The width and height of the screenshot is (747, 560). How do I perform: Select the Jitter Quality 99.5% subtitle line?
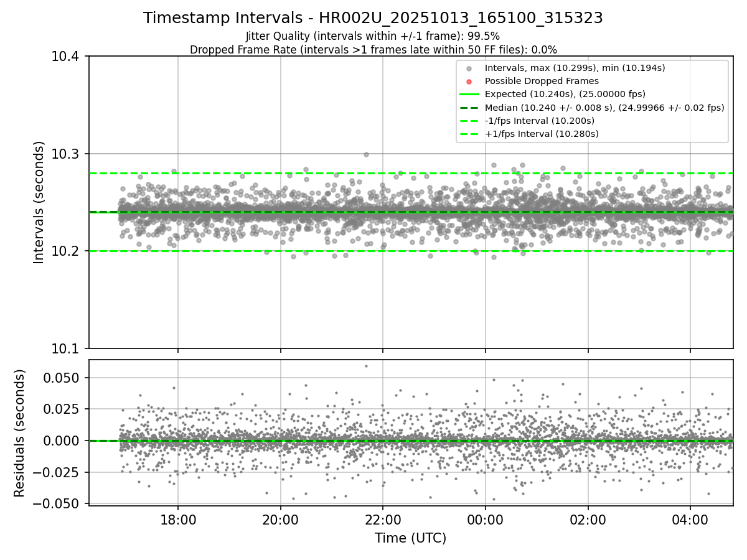[373, 36]
